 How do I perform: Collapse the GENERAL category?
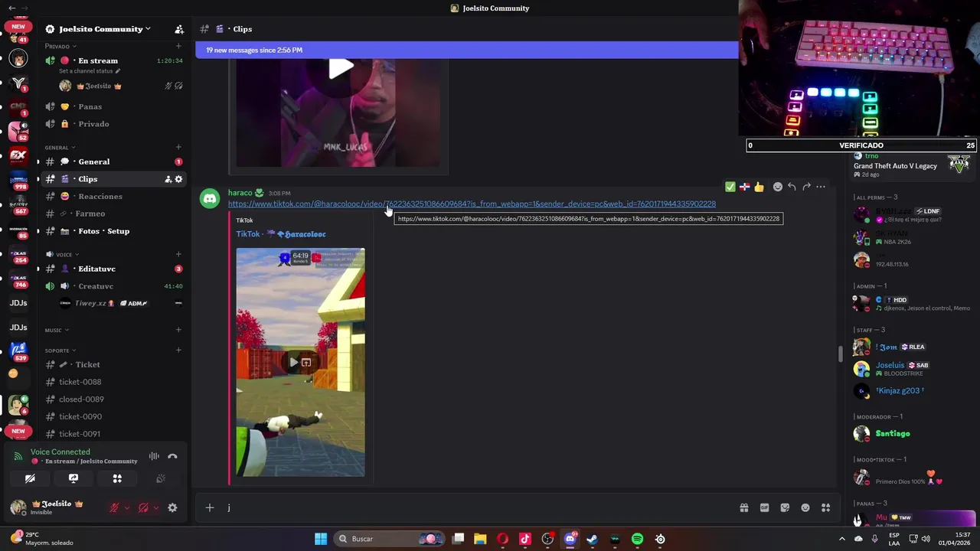point(60,147)
